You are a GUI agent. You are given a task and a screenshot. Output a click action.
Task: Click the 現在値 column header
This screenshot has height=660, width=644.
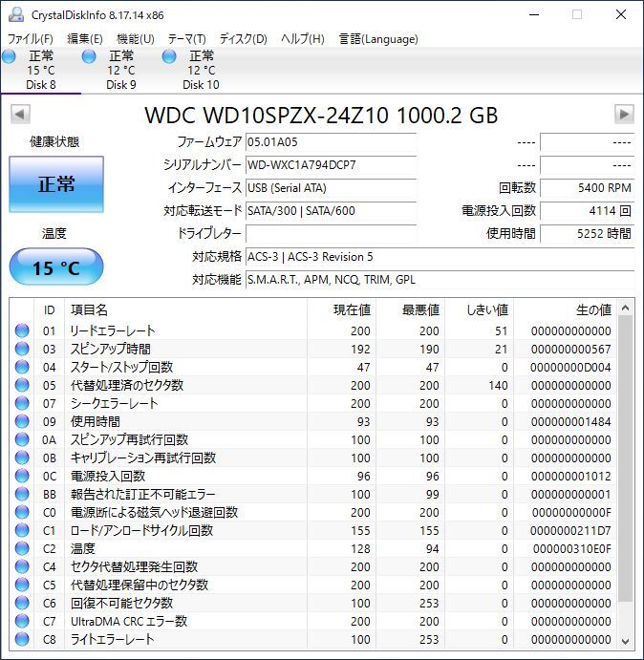341,309
